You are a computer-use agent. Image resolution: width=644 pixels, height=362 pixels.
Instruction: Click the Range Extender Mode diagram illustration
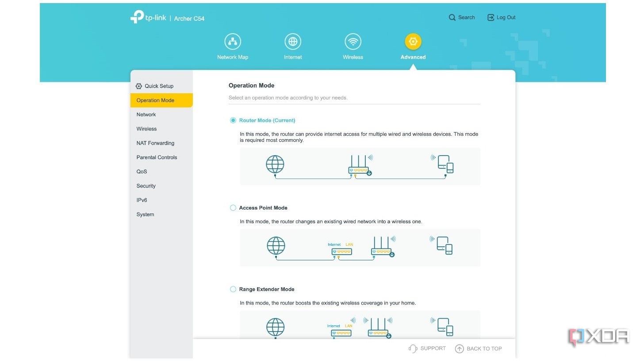coord(360,325)
